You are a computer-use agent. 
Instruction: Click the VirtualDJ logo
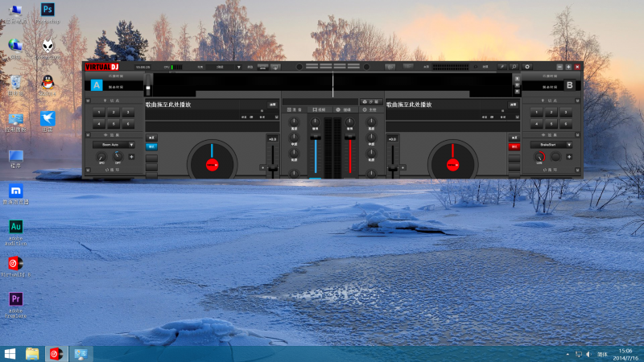102,67
